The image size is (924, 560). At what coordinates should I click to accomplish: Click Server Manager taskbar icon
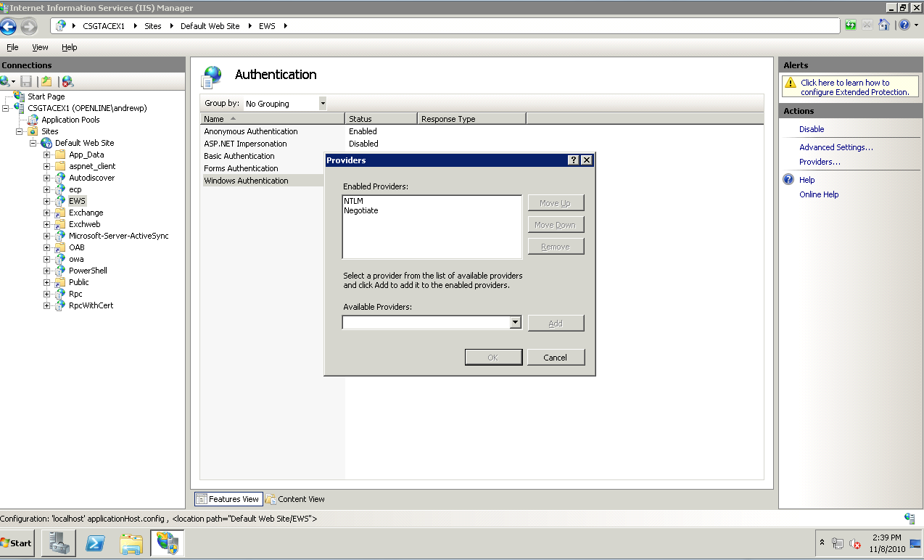pyautogui.click(x=59, y=543)
